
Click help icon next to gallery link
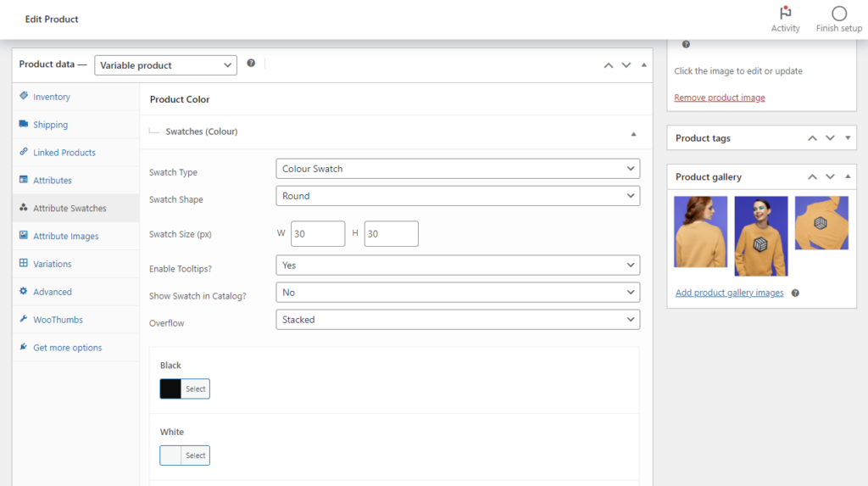795,293
